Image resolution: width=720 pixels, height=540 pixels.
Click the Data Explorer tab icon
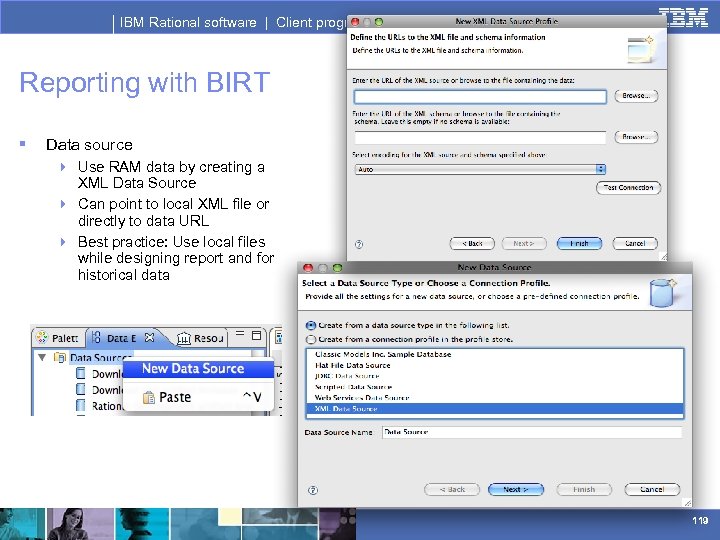tap(96, 338)
